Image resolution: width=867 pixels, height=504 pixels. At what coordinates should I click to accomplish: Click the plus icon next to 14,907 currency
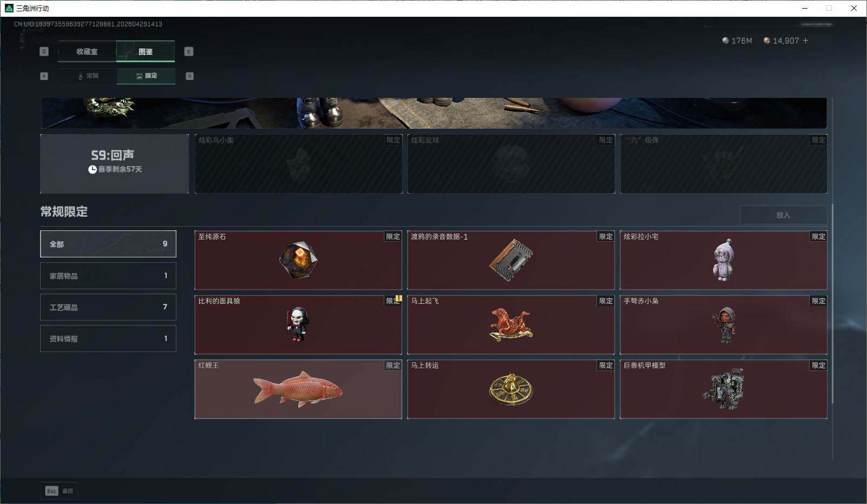point(805,41)
